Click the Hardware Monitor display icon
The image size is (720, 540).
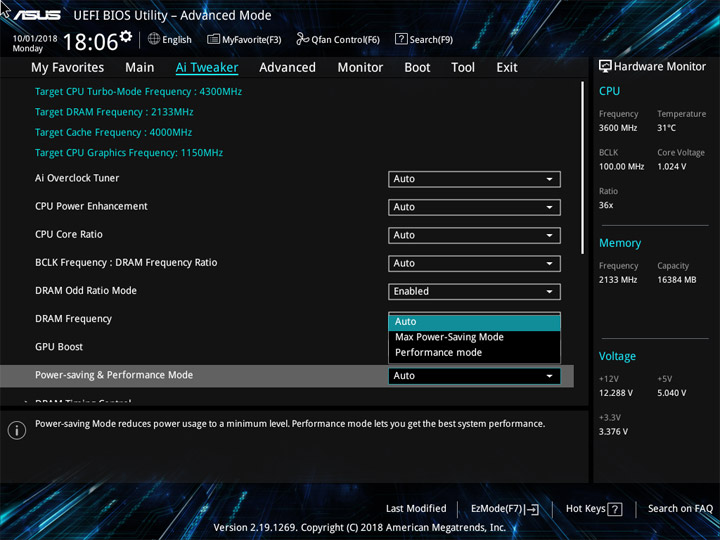(x=605, y=66)
